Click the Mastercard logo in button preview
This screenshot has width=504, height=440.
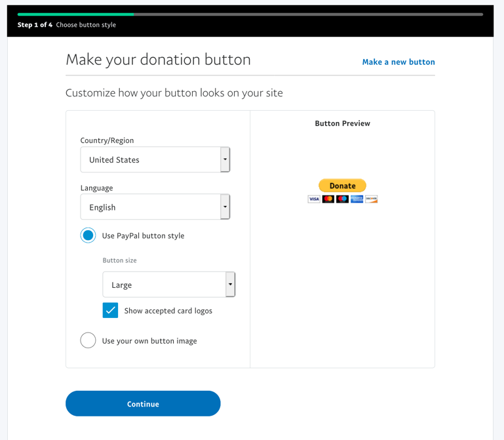328,199
